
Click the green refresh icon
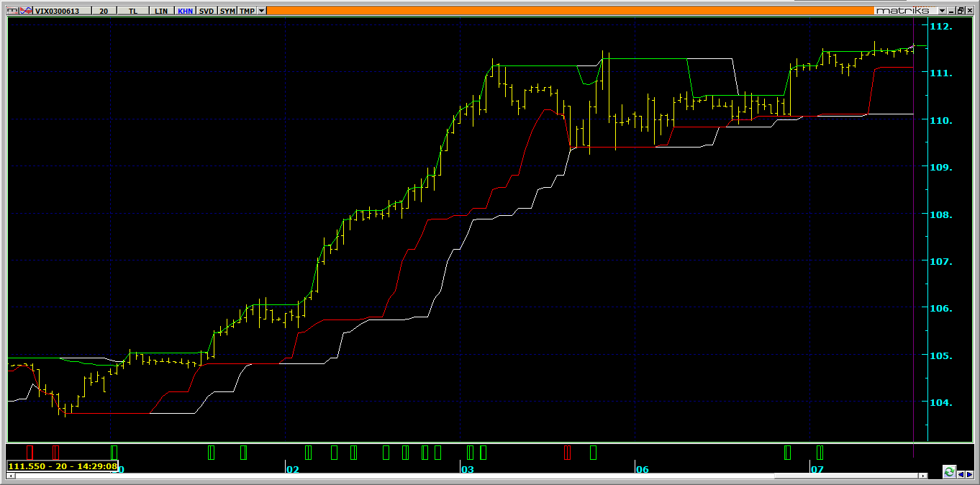(949, 472)
